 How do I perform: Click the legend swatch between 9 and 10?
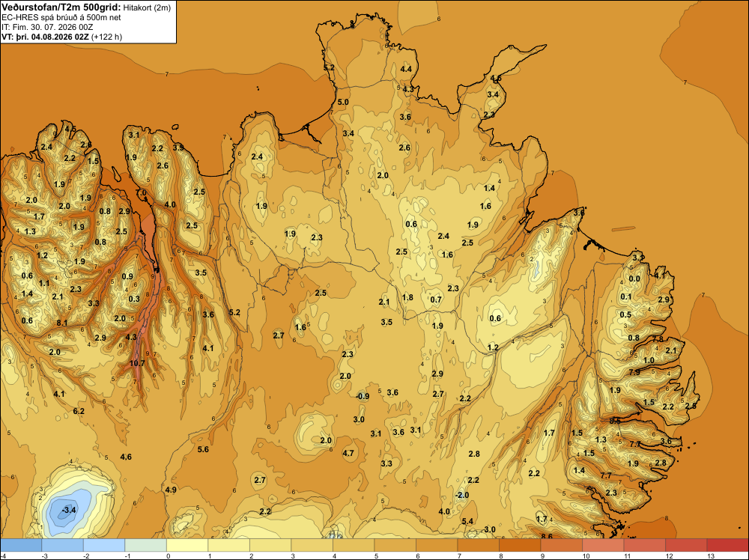561,545
